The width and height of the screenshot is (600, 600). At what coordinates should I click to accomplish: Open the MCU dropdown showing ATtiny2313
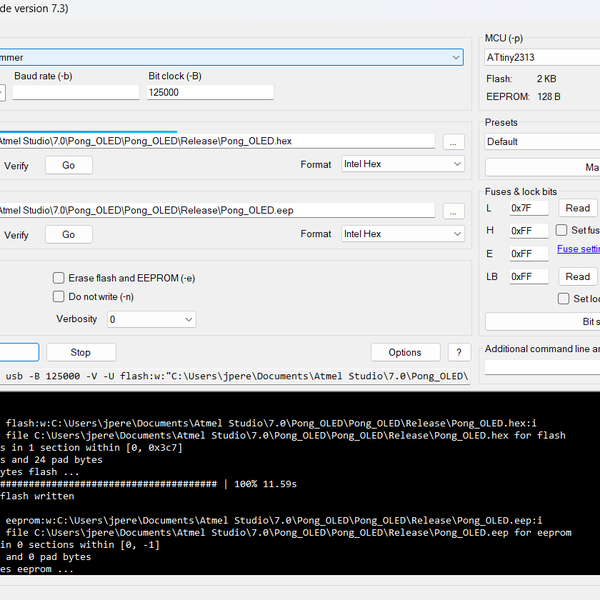click(542, 57)
